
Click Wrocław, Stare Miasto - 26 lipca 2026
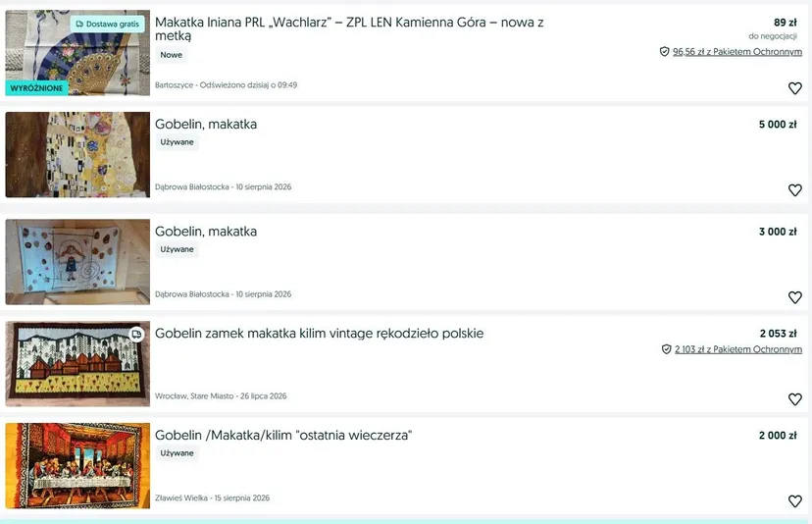pyautogui.click(x=221, y=396)
